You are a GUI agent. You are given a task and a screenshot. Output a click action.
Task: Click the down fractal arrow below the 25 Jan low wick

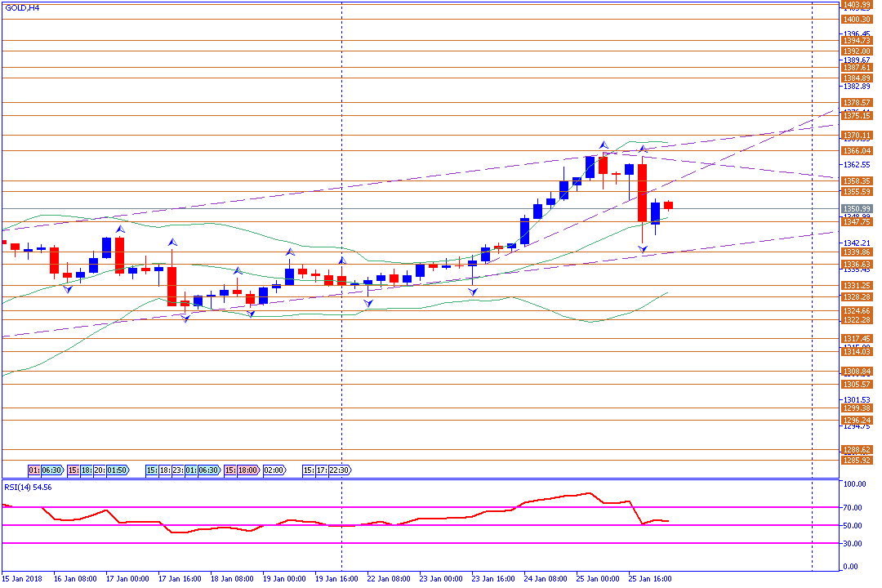coord(643,249)
